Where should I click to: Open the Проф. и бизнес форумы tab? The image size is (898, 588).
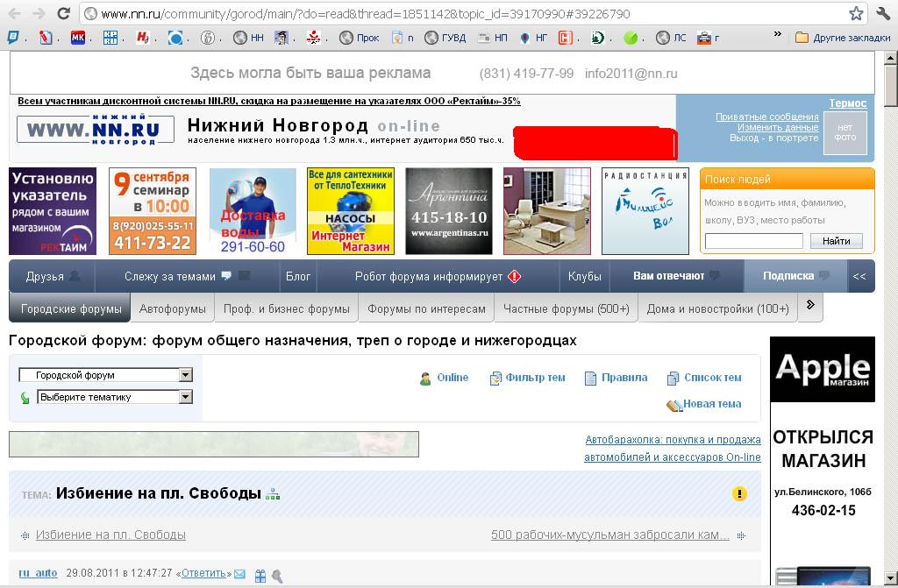pos(287,309)
